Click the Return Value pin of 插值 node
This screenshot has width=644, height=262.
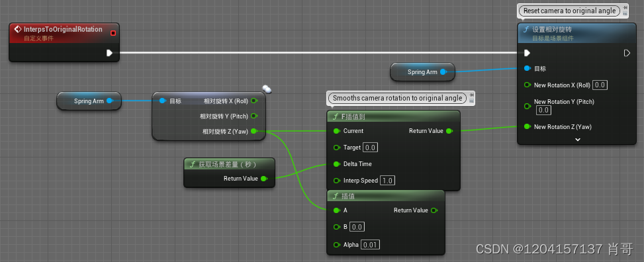tap(434, 210)
